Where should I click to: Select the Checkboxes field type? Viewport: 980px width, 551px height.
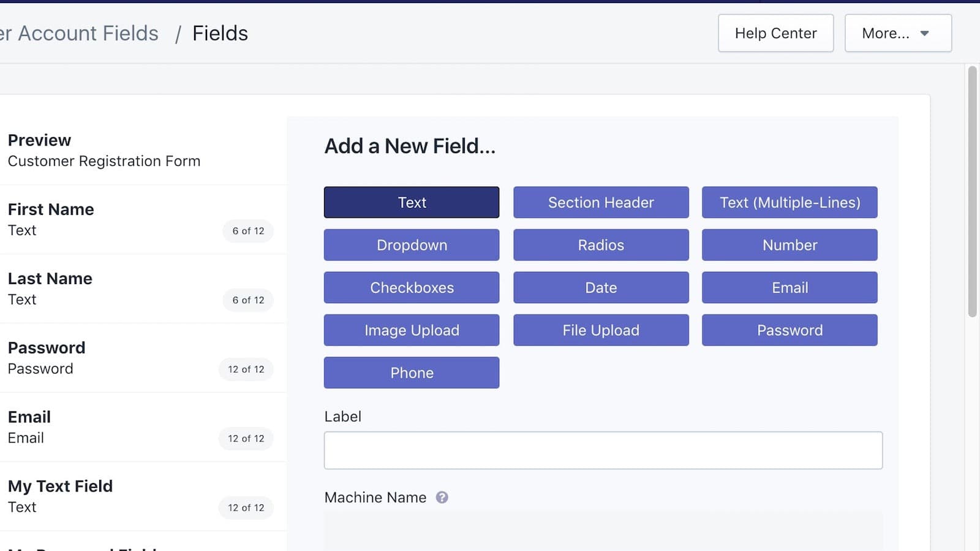tap(411, 287)
